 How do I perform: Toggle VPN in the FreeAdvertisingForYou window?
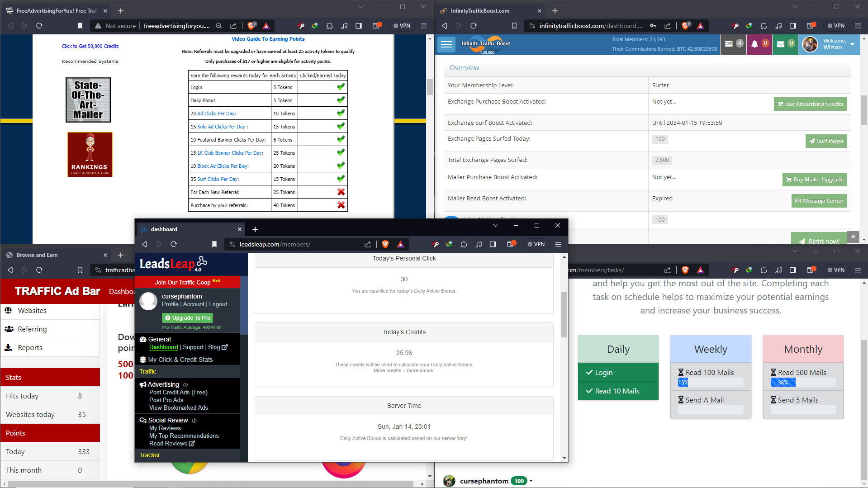tap(402, 26)
